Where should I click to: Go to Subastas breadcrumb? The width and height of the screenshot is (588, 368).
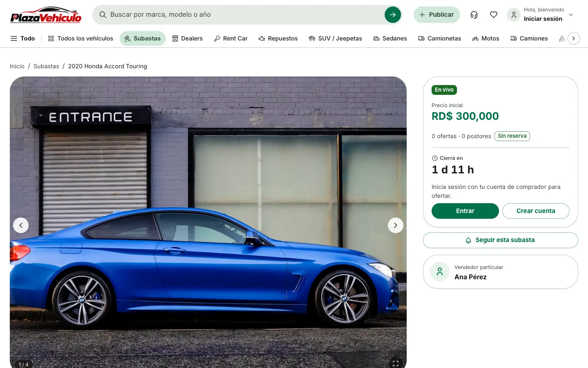pyautogui.click(x=46, y=66)
